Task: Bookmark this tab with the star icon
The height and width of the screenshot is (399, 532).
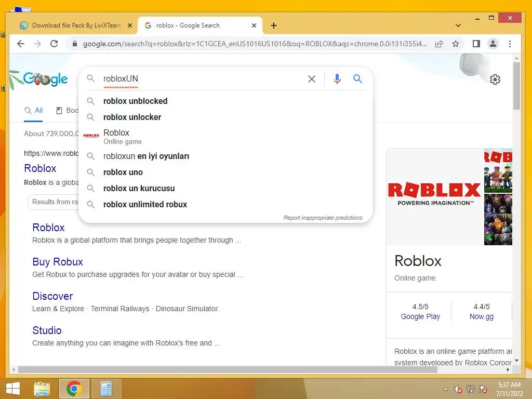Action: click(x=456, y=44)
